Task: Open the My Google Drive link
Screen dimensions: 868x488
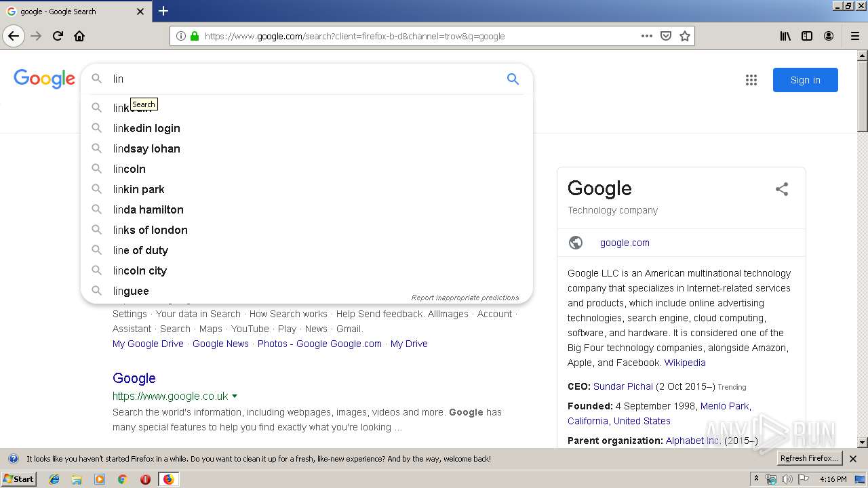Action: [x=148, y=344]
